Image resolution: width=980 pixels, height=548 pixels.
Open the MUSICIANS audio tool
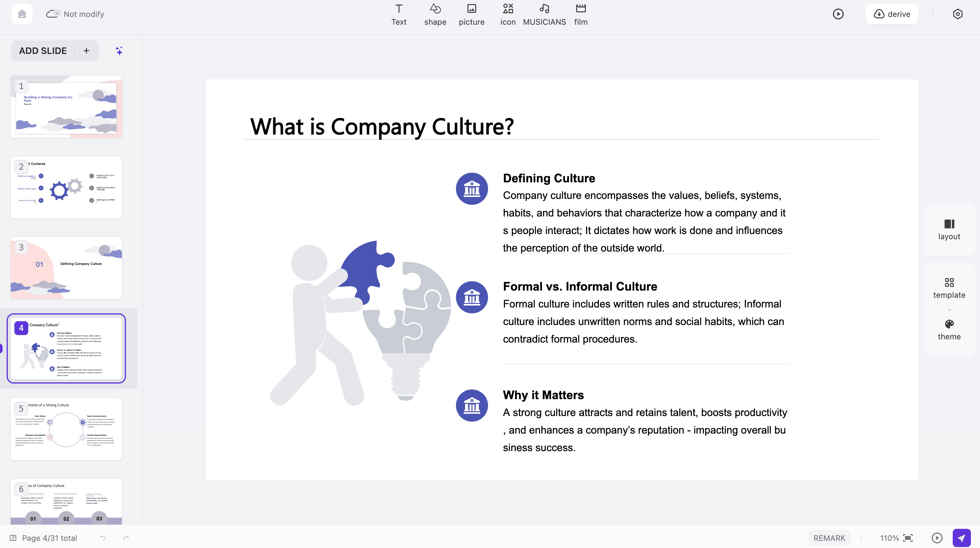[544, 14]
